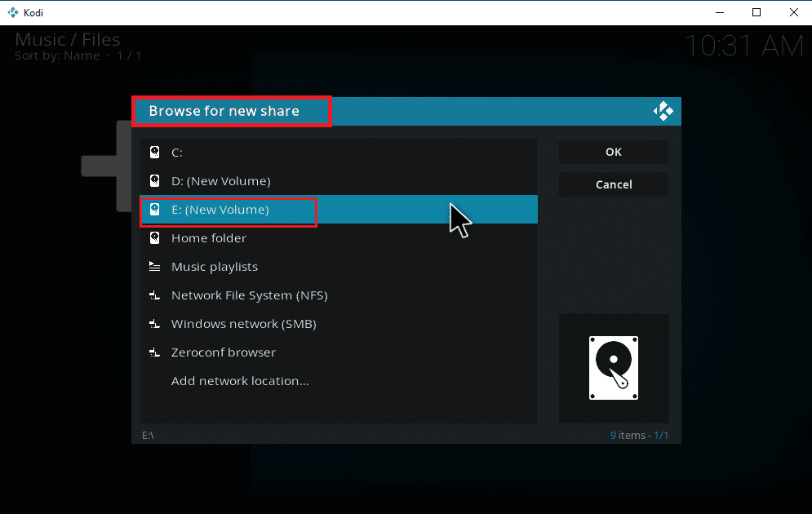Click the Music playlists icon

click(155, 266)
